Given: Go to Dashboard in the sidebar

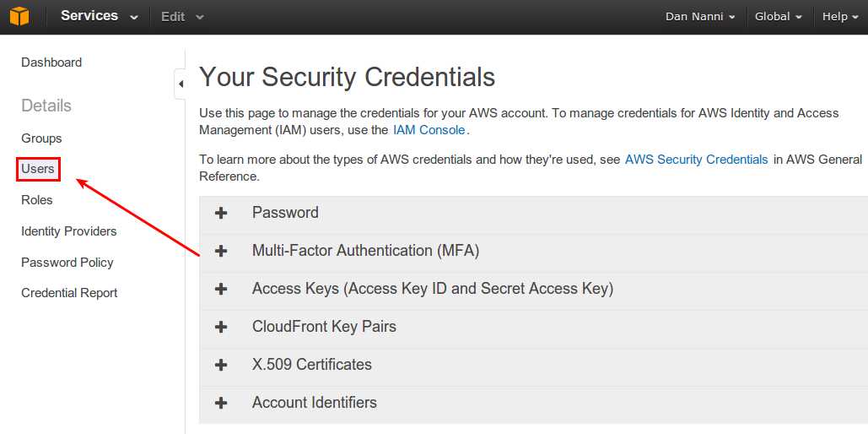Looking at the screenshot, I should click(x=51, y=62).
